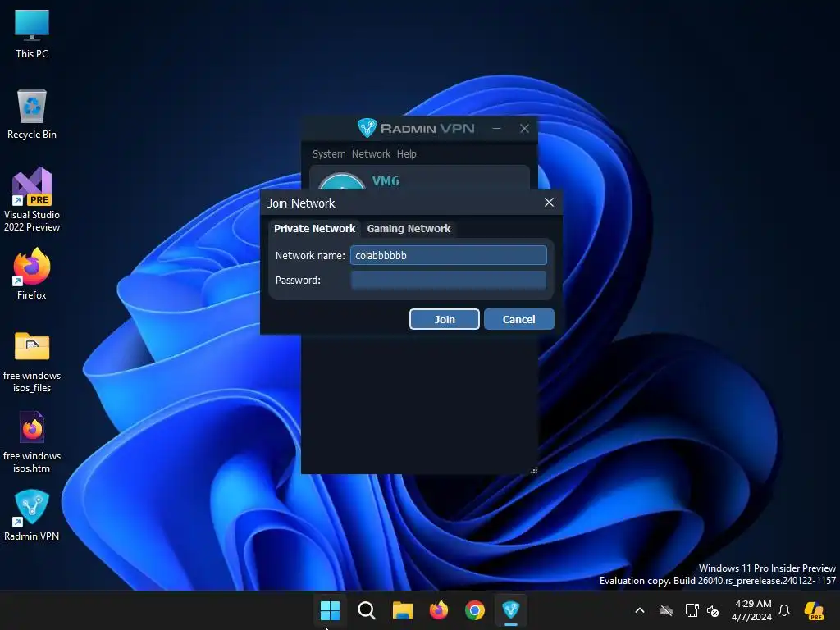Select the Recycle Bin desktop icon
This screenshot has height=630, width=840.
[x=32, y=114]
